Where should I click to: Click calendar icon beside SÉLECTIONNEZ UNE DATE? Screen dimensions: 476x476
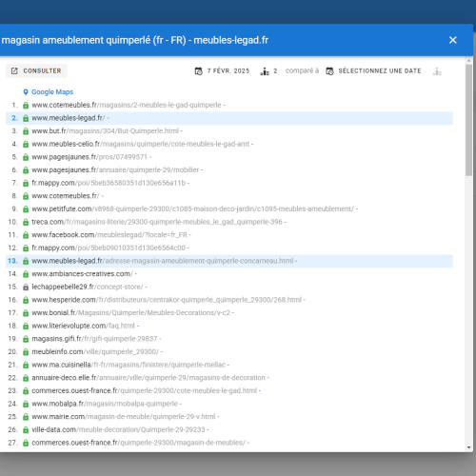329,71
